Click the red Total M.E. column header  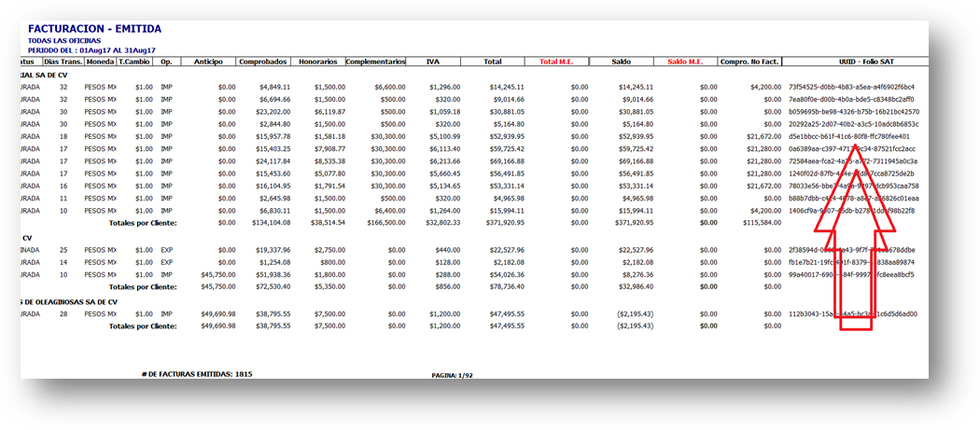(x=555, y=62)
